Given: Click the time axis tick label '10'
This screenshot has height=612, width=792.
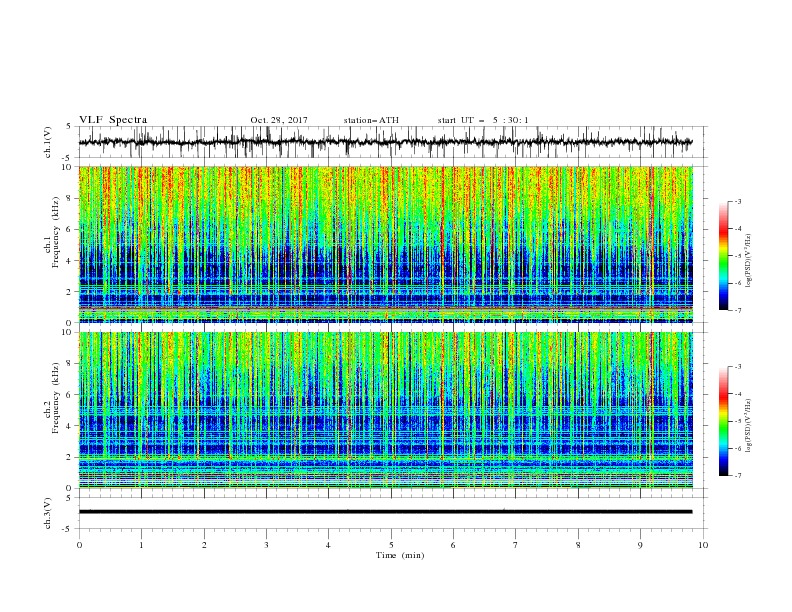Looking at the screenshot, I should click(703, 545).
